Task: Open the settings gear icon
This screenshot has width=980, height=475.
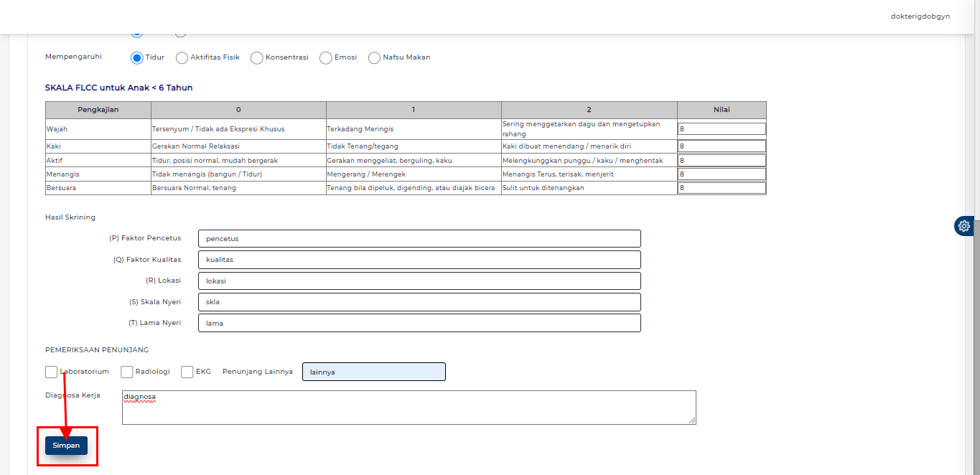Action: pyautogui.click(x=963, y=226)
